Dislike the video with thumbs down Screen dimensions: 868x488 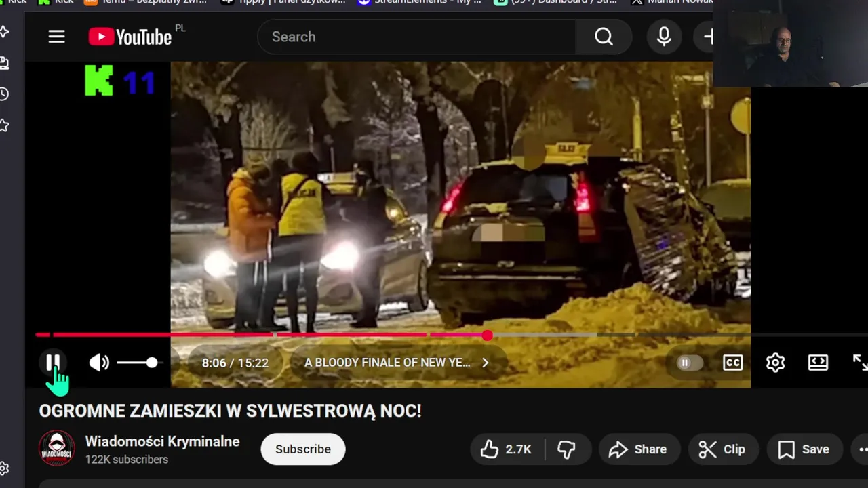[x=567, y=449]
